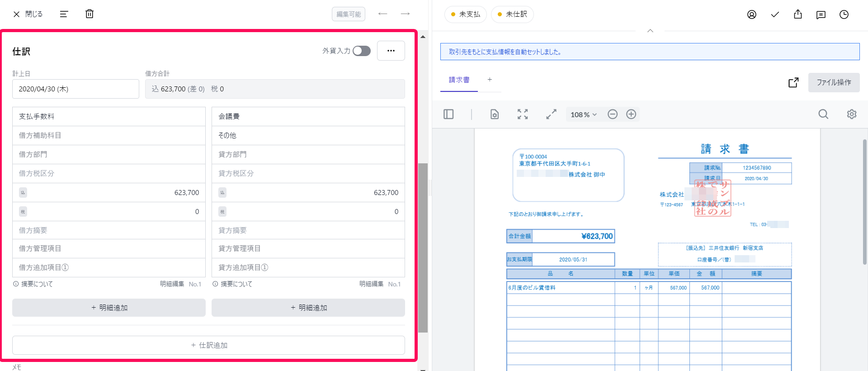
Task: Open the 貸方管理項目 field
Action: pyautogui.click(x=308, y=248)
